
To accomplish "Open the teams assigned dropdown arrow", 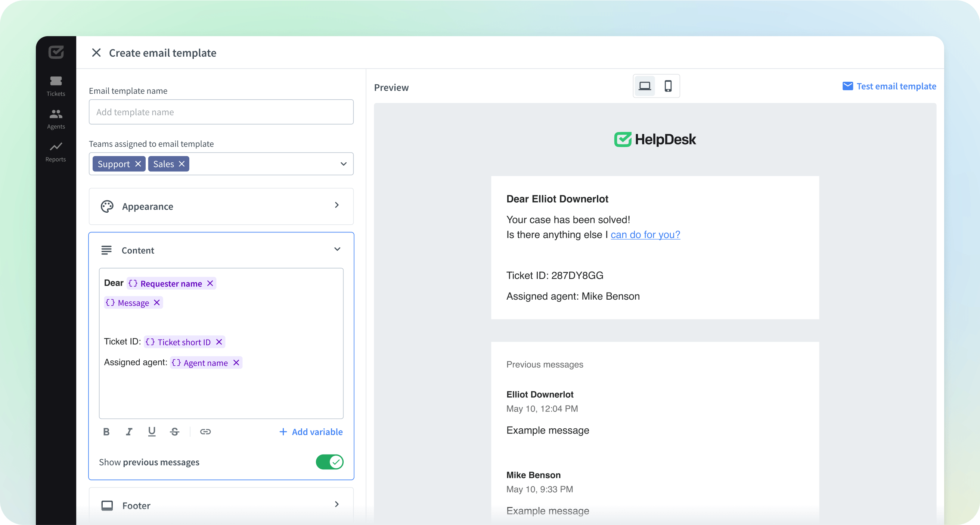I will 343,164.
